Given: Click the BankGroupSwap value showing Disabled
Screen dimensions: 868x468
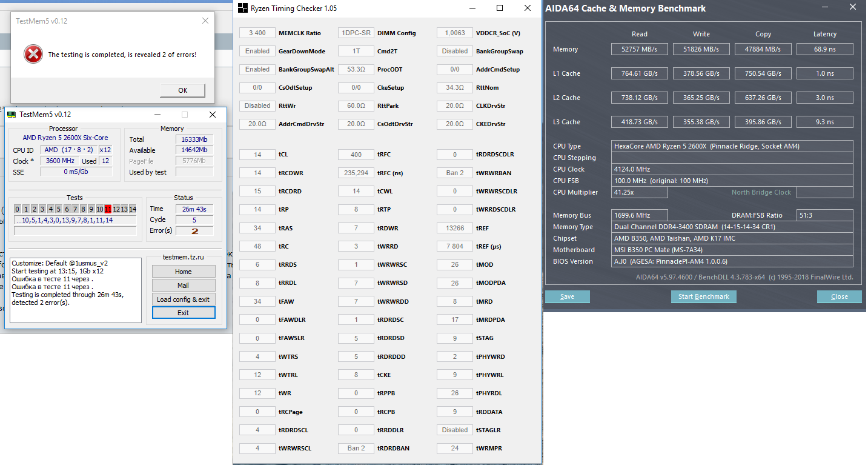Looking at the screenshot, I should coord(455,51).
